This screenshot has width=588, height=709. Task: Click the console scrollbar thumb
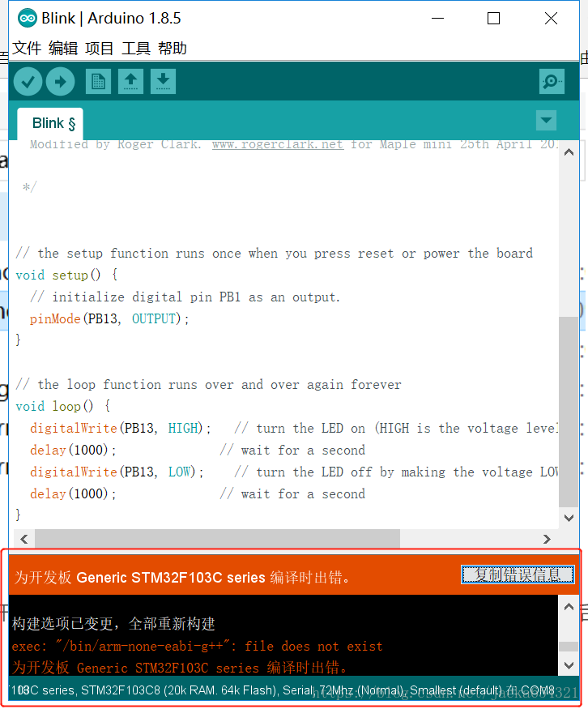(x=569, y=647)
